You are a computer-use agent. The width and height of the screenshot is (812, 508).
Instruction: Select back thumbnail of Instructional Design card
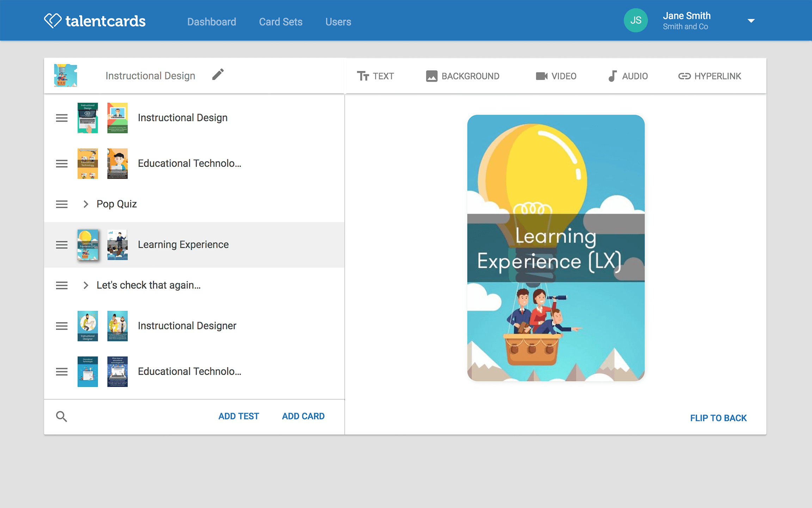(x=117, y=118)
